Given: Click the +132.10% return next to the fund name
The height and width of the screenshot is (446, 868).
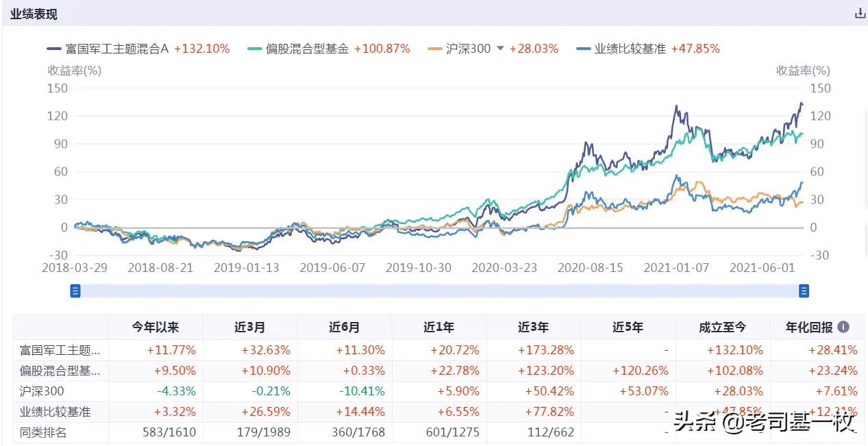Looking at the screenshot, I should [x=201, y=48].
